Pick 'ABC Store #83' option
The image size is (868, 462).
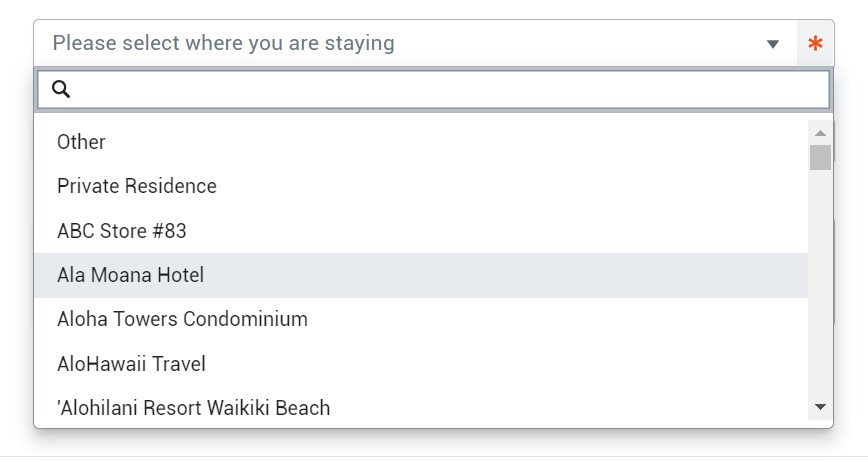(x=122, y=231)
